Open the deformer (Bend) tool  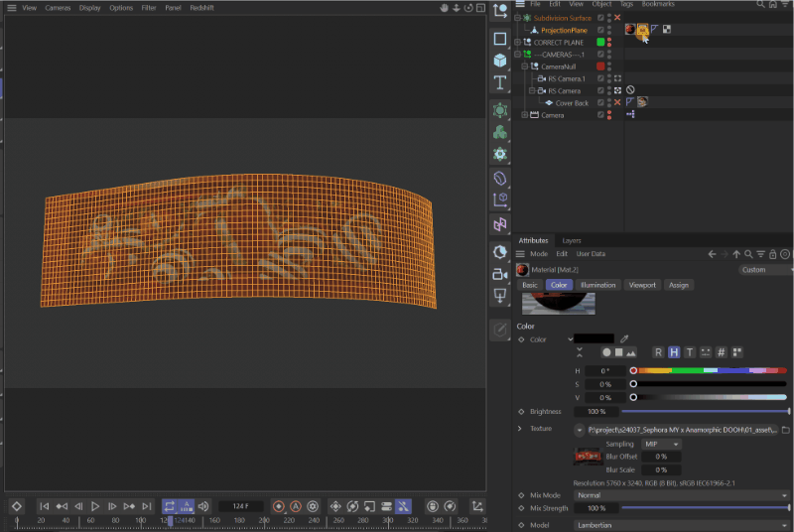pyautogui.click(x=500, y=179)
